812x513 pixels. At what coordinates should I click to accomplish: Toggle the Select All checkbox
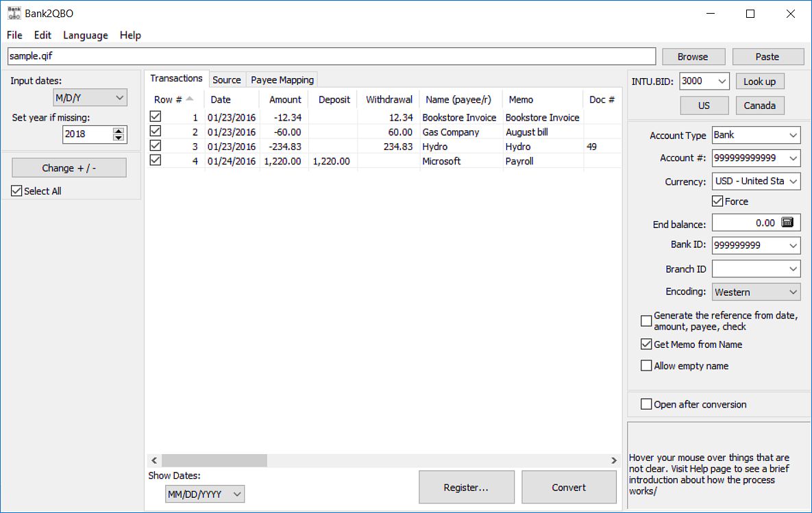16,190
